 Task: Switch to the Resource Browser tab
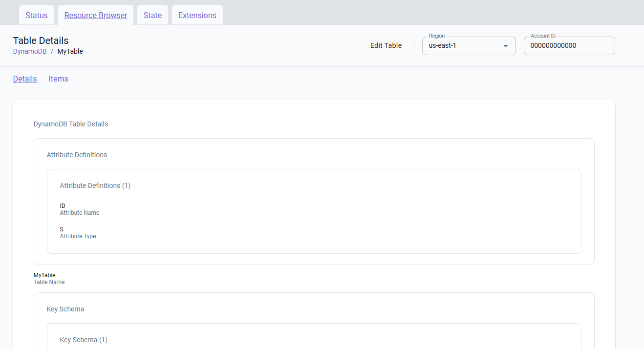point(96,15)
